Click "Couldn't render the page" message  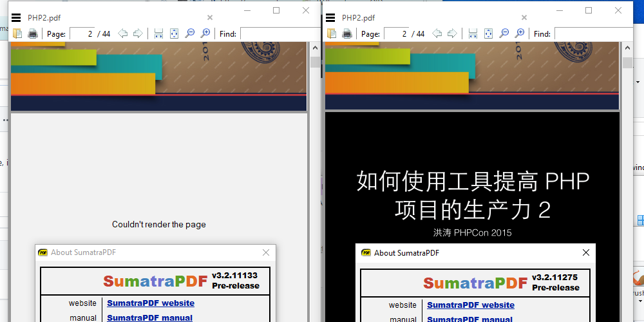159,225
